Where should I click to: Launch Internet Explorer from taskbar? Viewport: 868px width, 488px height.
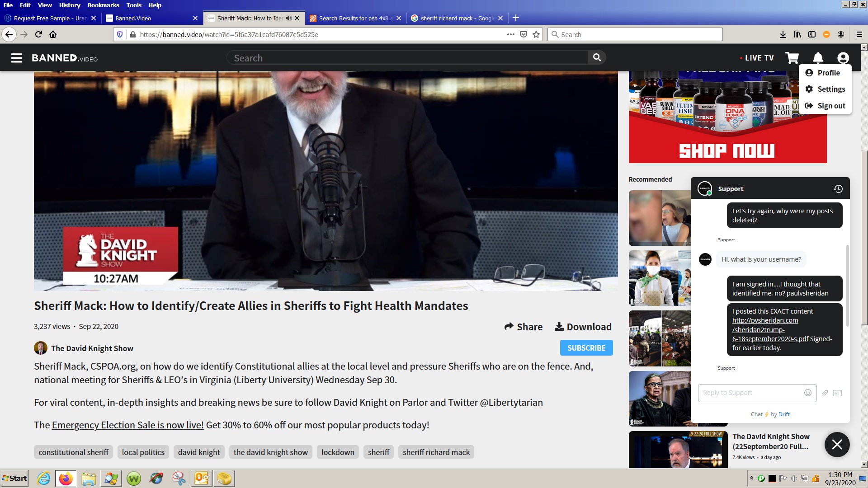click(x=44, y=479)
